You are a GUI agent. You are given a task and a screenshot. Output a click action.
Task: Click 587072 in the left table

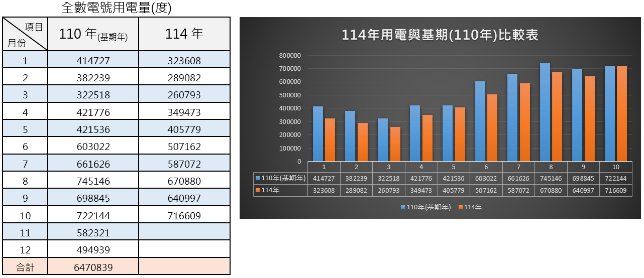point(184,164)
